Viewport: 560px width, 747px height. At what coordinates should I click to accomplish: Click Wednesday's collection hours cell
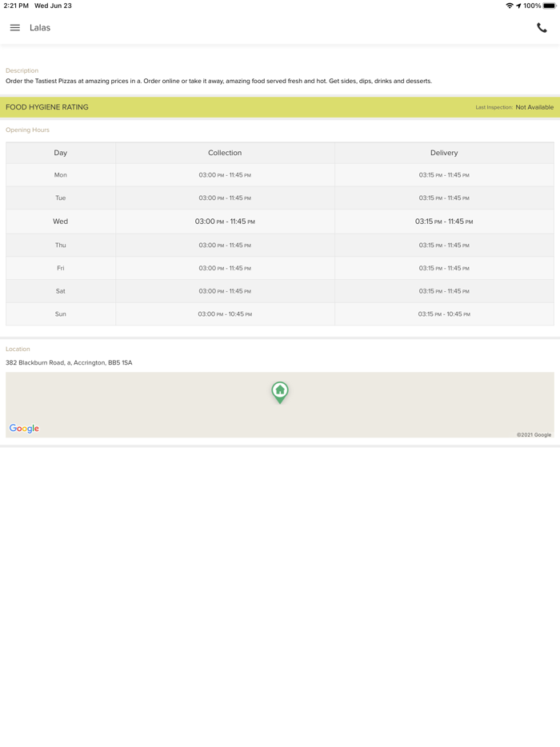(225, 222)
